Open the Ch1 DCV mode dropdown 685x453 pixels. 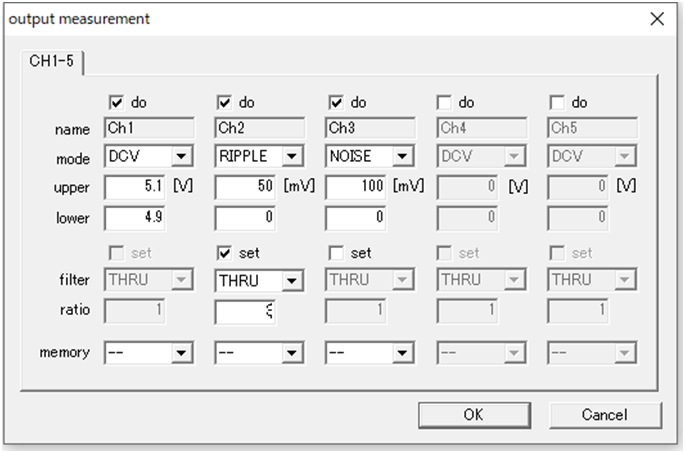[181, 157]
